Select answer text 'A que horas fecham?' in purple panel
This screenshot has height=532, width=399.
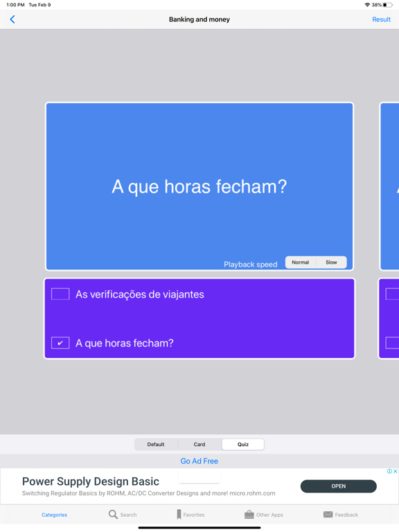pos(125,343)
